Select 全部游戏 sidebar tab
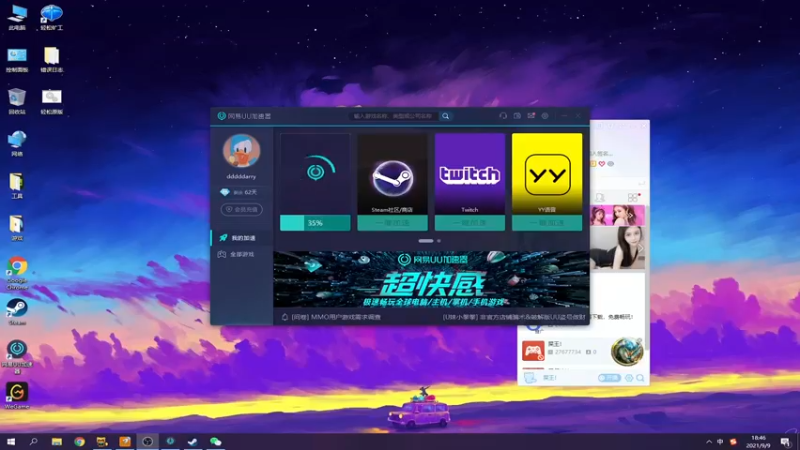 coord(242,254)
